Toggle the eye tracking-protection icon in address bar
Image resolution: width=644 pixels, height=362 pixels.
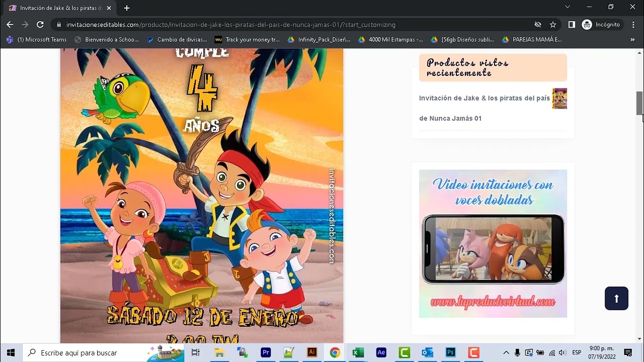[538, 24]
